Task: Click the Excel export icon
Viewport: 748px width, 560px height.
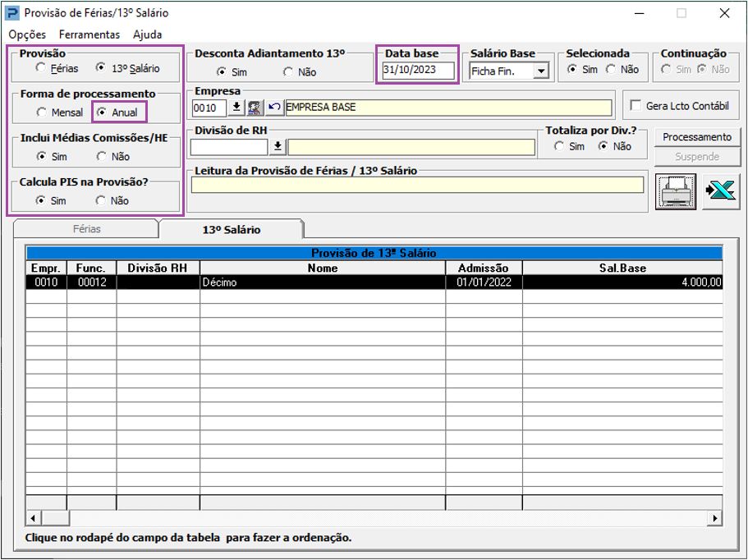Action: pos(720,191)
